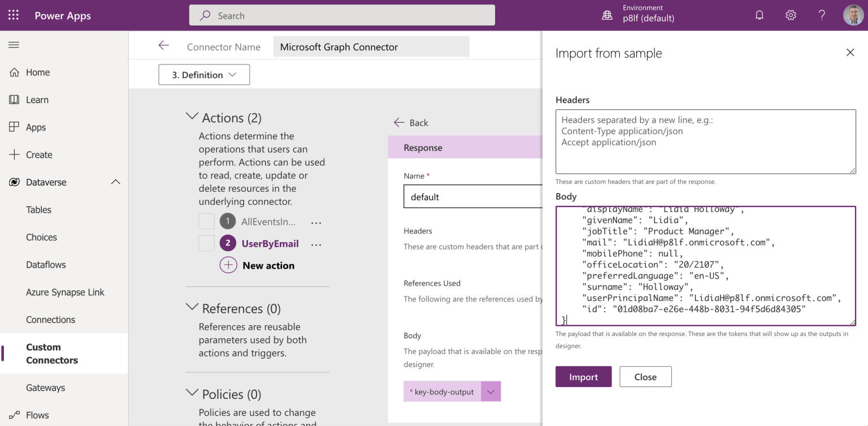
Task: Click the back arrow beside Connector Name
Action: pyautogui.click(x=164, y=46)
